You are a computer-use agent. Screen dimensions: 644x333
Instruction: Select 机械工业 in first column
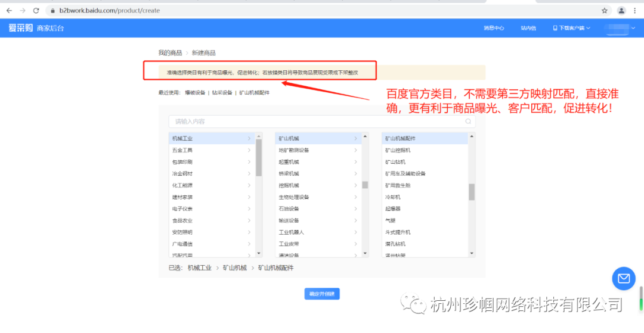212,139
